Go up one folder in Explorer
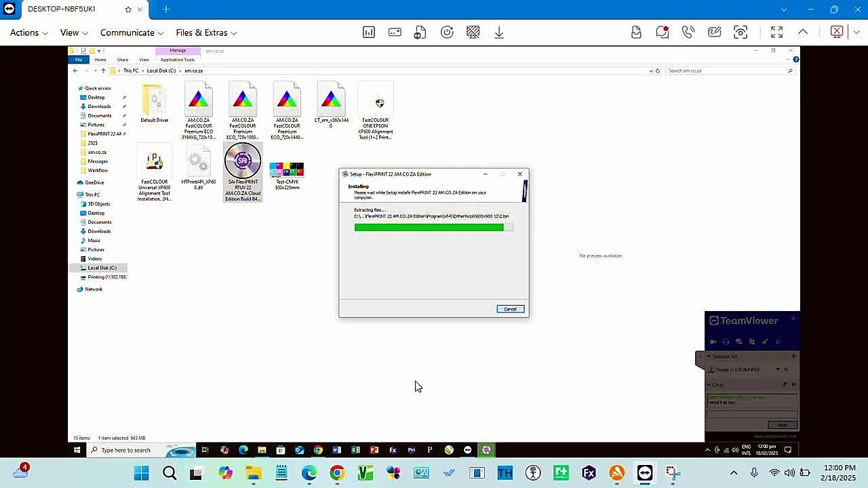868x488 pixels. click(x=103, y=70)
